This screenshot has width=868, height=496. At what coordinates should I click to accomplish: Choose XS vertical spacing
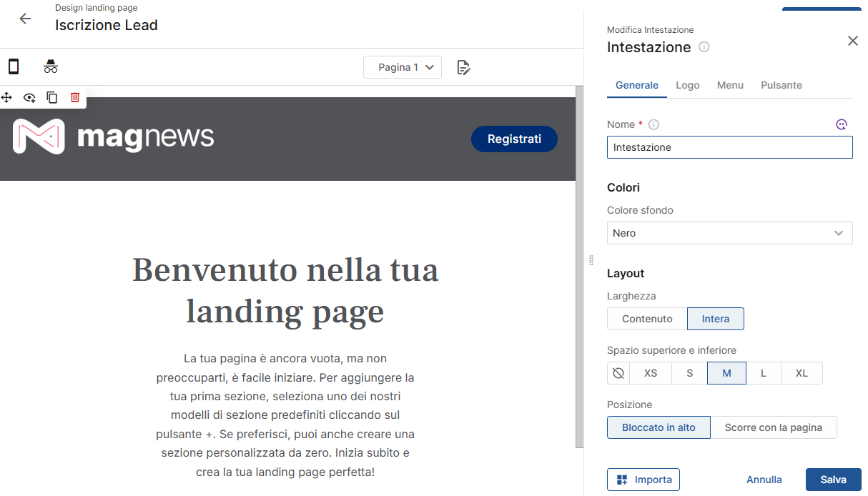651,373
